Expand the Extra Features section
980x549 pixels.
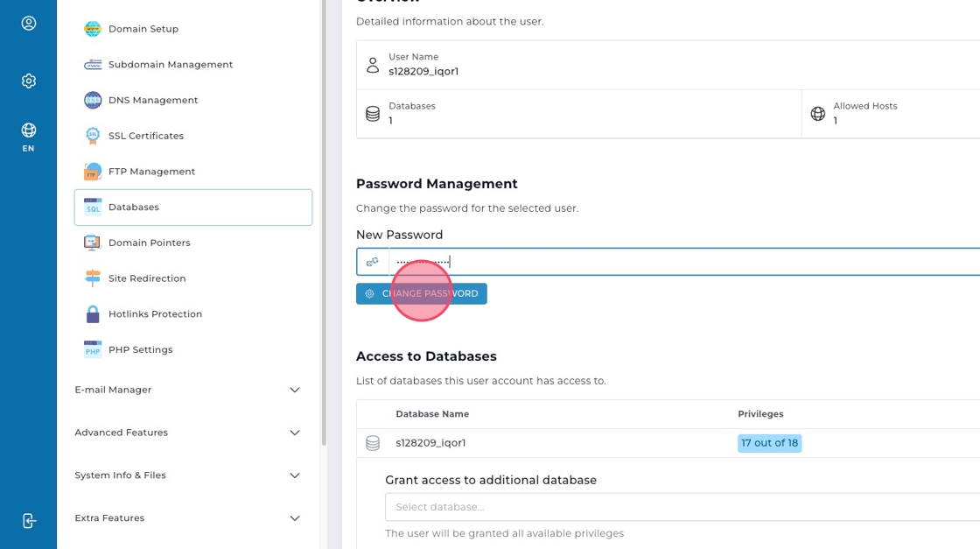click(x=294, y=518)
